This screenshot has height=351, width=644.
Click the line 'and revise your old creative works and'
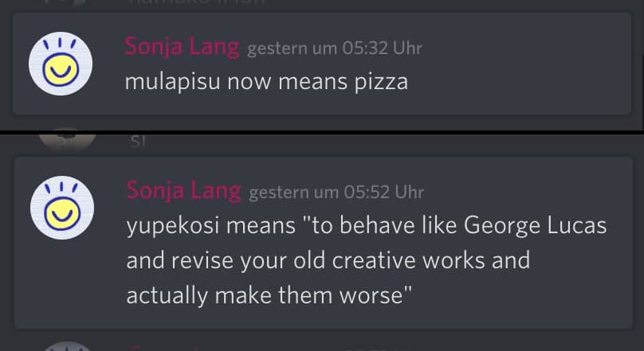(x=328, y=260)
